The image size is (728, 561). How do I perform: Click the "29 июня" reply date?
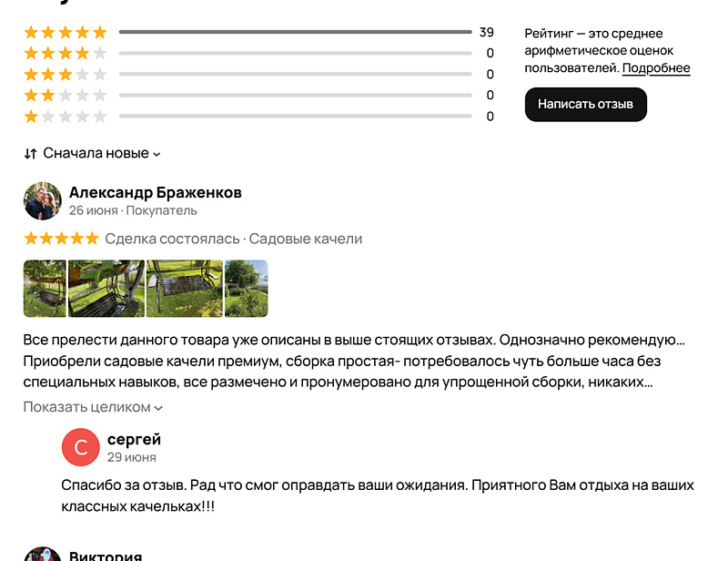coord(132,457)
